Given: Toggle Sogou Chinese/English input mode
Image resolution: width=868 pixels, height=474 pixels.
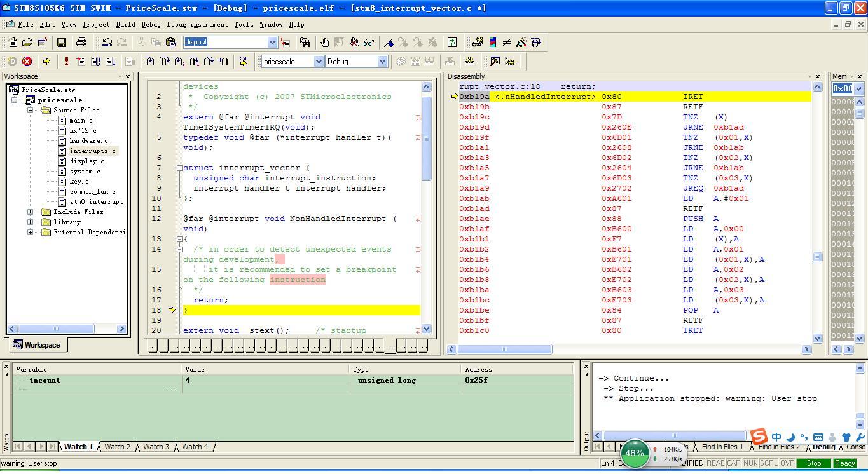Looking at the screenshot, I should [x=776, y=437].
